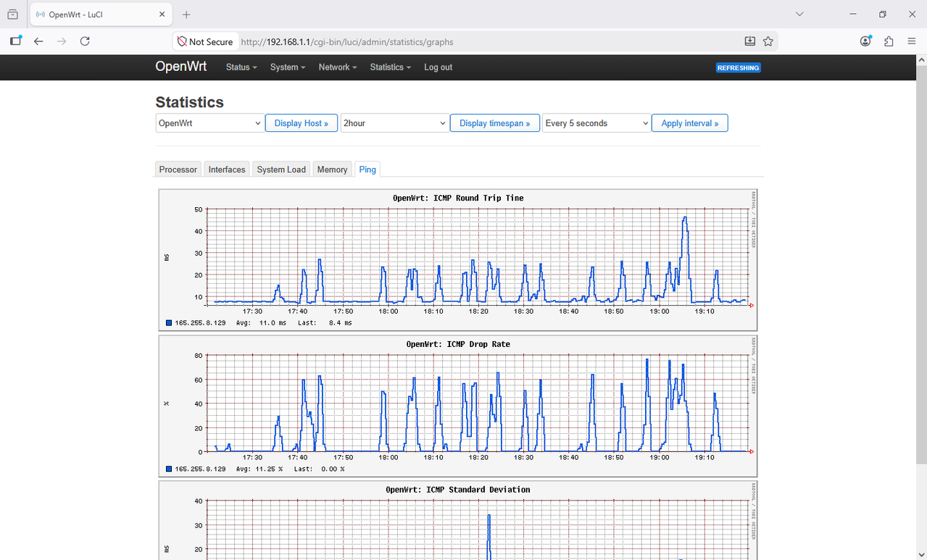This screenshot has width=927, height=560.
Task: Open the Status menu
Action: [x=241, y=67]
